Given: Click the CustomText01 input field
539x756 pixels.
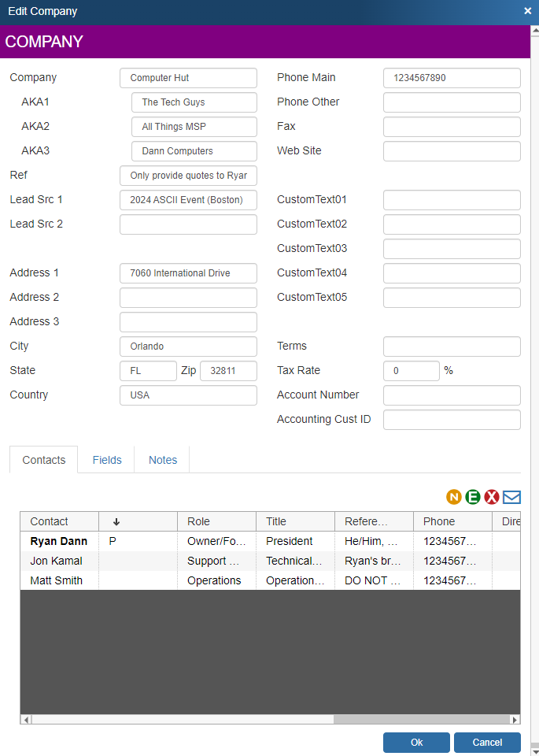Looking at the screenshot, I should click(x=451, y=199).
